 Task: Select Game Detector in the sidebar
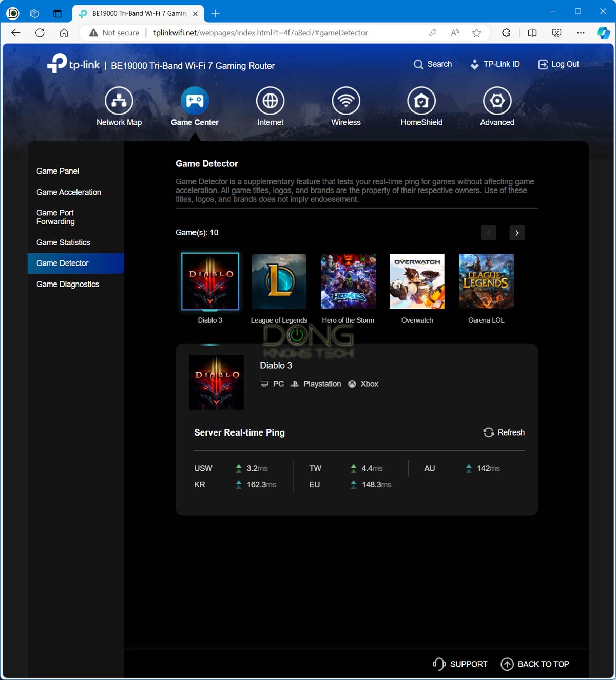click(76, 263)
